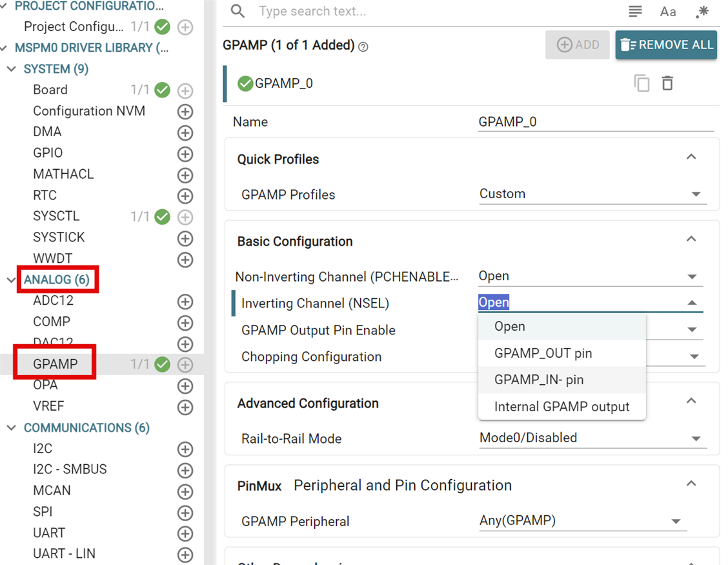Collapse the Quick Profiles section
The width and height of the screenshot is (728, 565).
(x=691, y=157)
